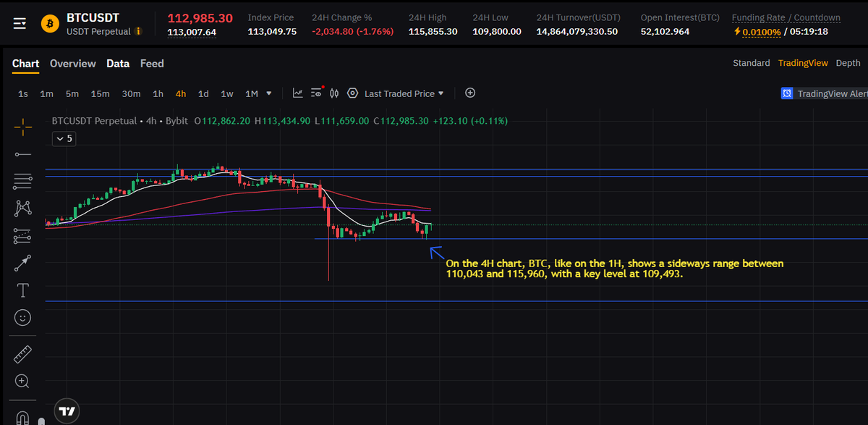This screenshot has width=868, height=425.
Task: Open the hamburger menu icon
Action: 20,24
